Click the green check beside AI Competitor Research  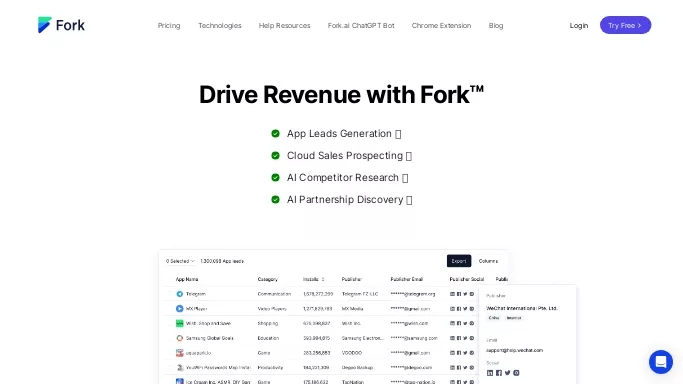(275, 178)
